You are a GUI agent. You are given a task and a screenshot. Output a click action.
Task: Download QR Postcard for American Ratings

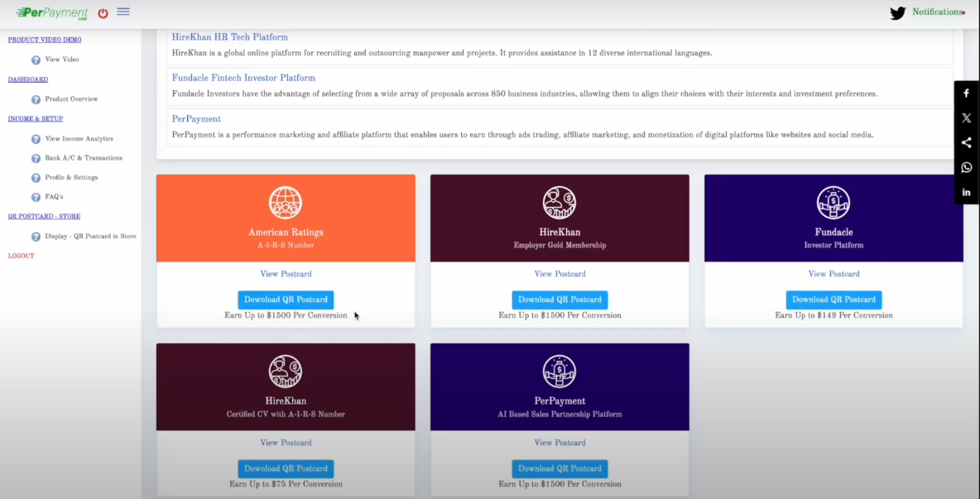pyautogui.click(x=286, y=300)
